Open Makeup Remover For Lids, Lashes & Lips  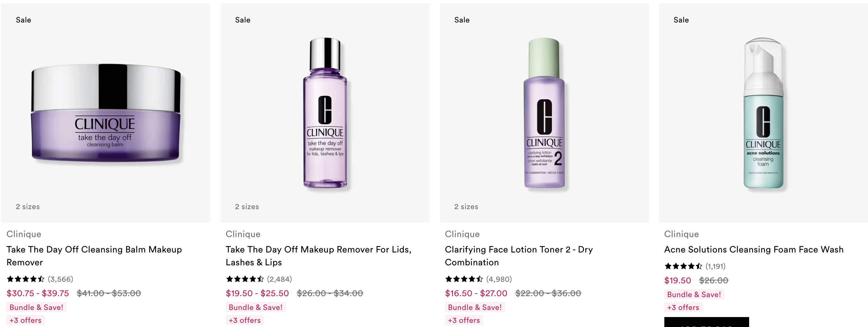[x=318, y=256]
